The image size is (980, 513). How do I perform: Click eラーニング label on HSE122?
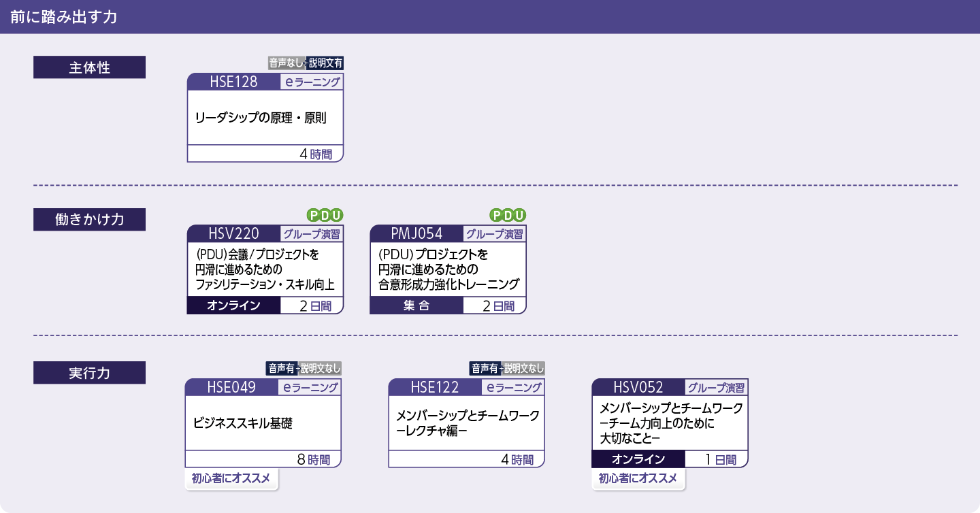tap(513, 388)
